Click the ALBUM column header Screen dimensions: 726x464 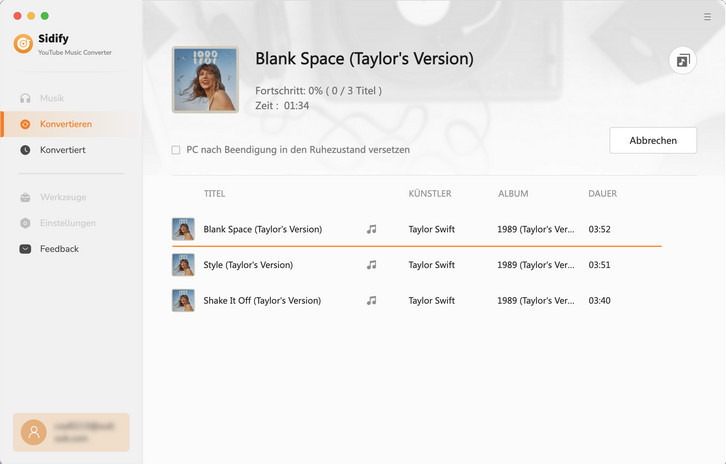(x=513, y=194)
